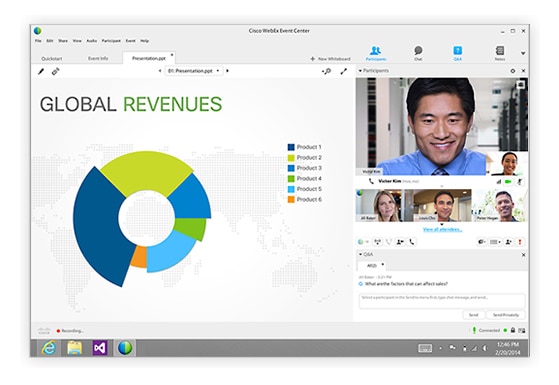This screenshot has height=385, width=559.
Task: Click the red exclamation alert icon
Action: coord(520,242)
